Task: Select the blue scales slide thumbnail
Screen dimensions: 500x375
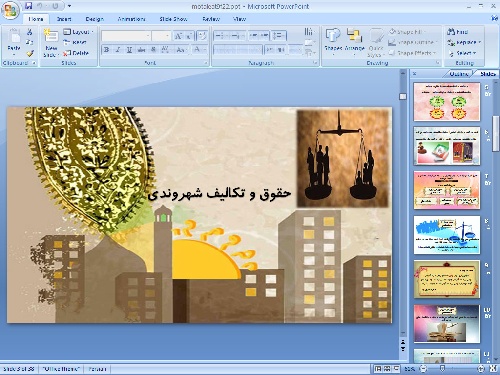Action: coord(447,235)
